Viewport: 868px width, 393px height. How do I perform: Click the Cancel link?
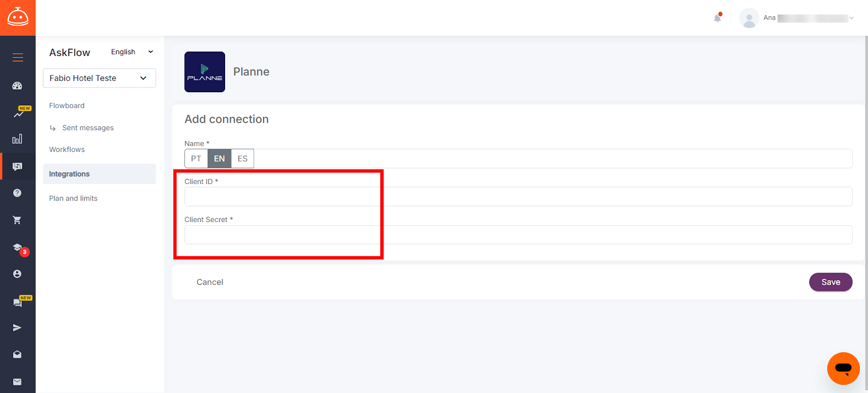click(210, 282)
